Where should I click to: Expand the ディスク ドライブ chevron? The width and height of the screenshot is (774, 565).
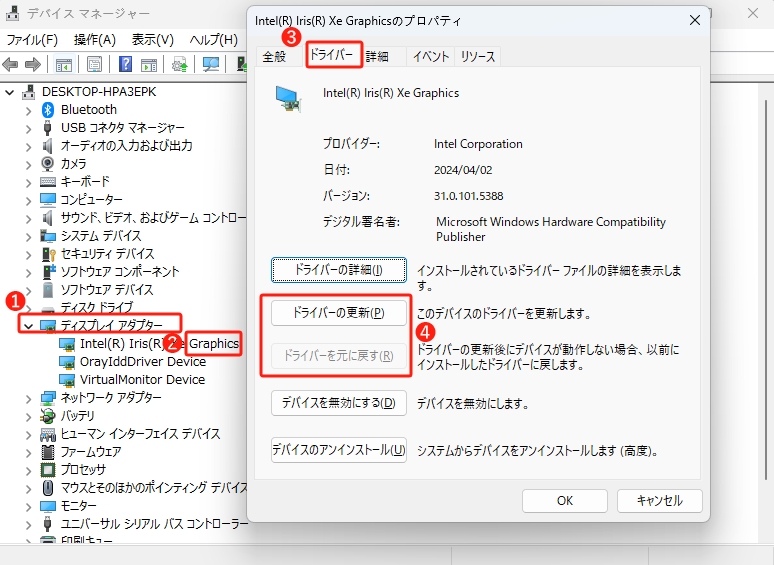[29, 308]
